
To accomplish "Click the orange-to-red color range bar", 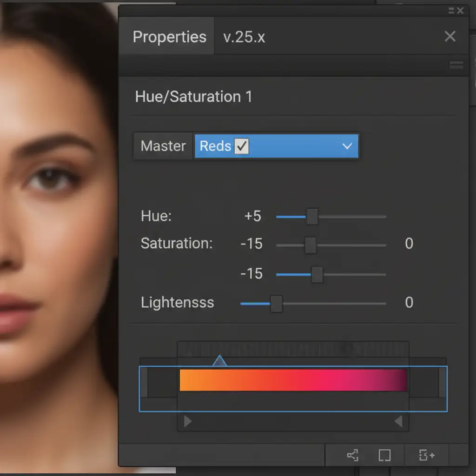I will [293, 380].
